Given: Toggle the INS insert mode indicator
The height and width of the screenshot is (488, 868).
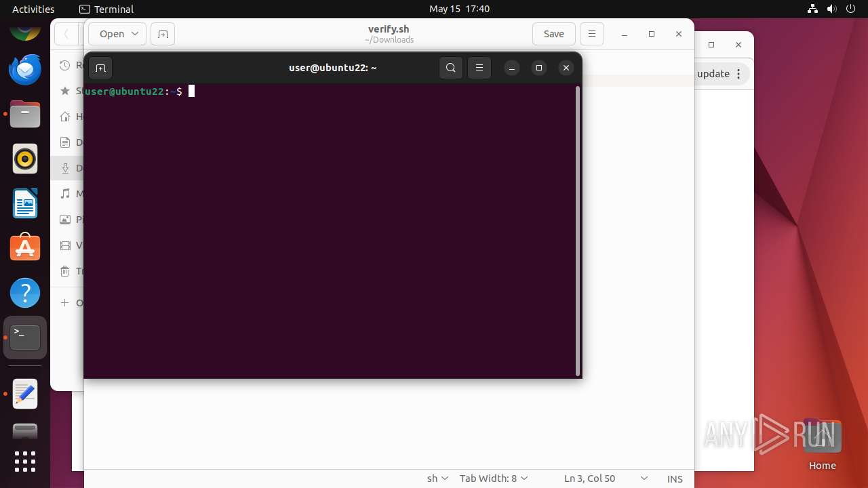Looking at the screenshot, I should 675,479.
